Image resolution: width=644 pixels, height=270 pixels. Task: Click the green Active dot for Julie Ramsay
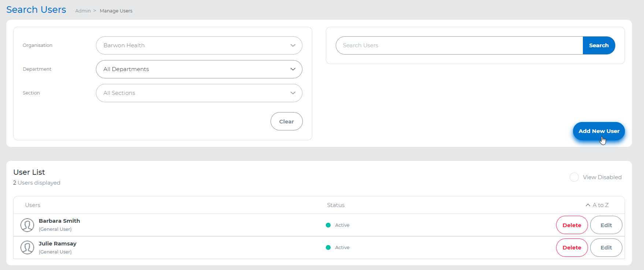coord(328,248)
